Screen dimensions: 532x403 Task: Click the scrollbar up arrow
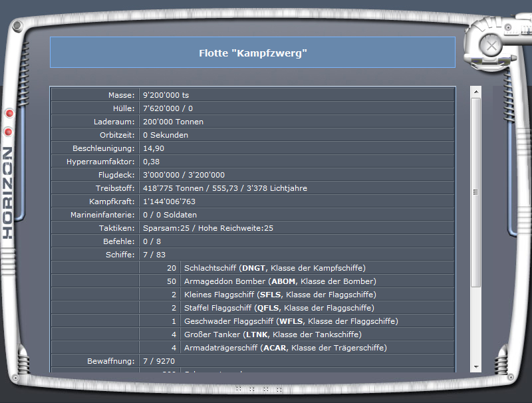click(475, 91)
